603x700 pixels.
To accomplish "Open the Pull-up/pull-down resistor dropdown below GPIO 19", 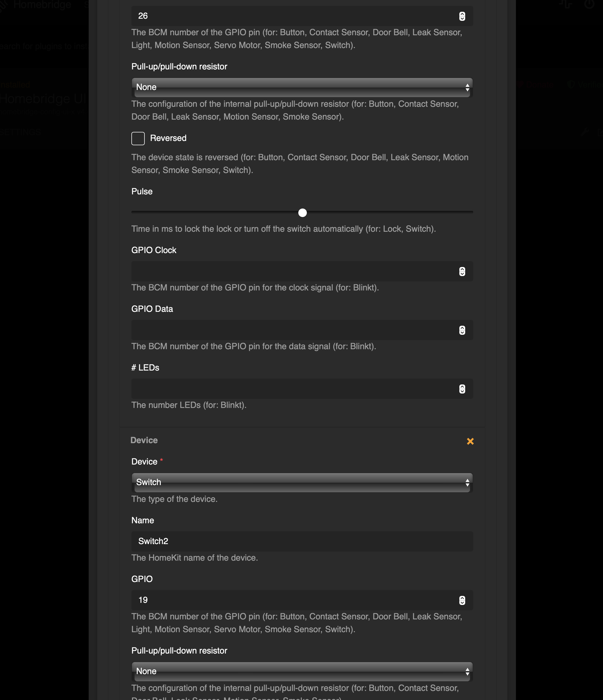I will 302,672.
